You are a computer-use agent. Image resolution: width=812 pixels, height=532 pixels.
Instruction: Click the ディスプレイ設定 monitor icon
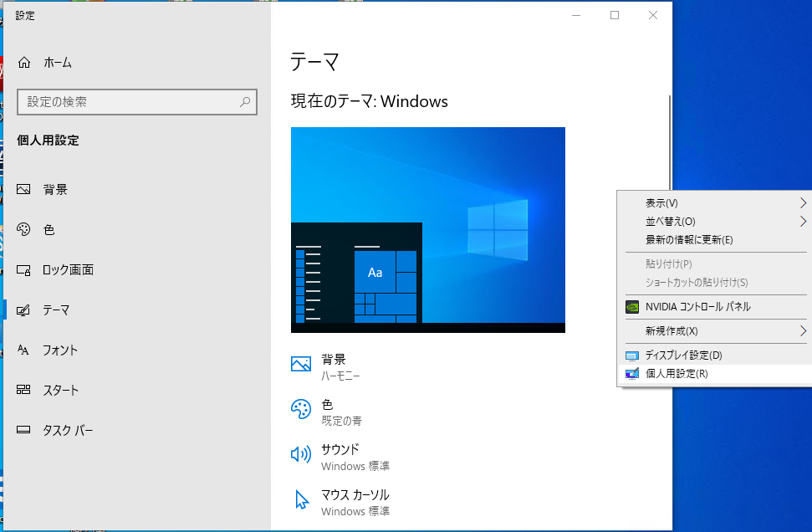631,356
